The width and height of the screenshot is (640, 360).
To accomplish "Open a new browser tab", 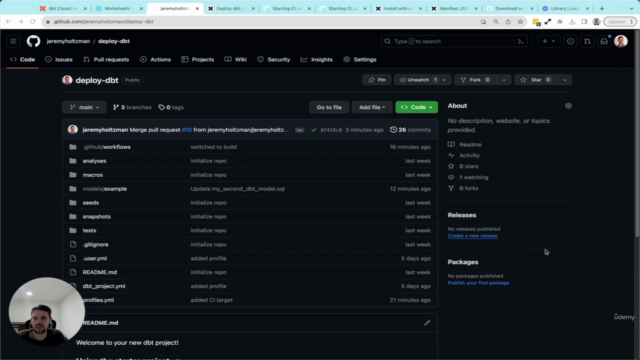I will click(x=602, y=8).
